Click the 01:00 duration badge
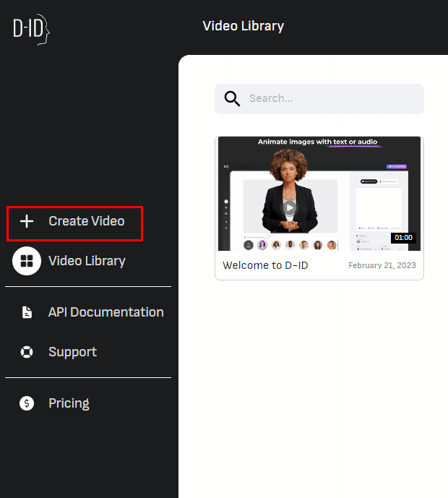 [403, 238]
